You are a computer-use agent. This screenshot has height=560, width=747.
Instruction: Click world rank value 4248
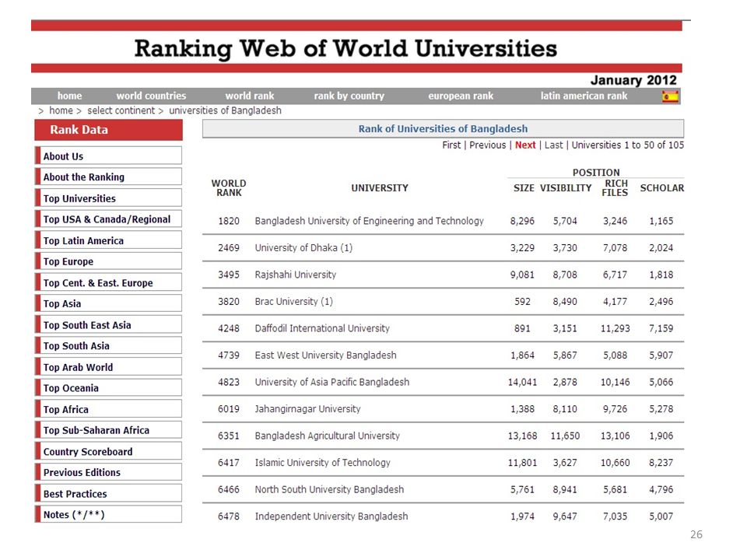(229, 328)
